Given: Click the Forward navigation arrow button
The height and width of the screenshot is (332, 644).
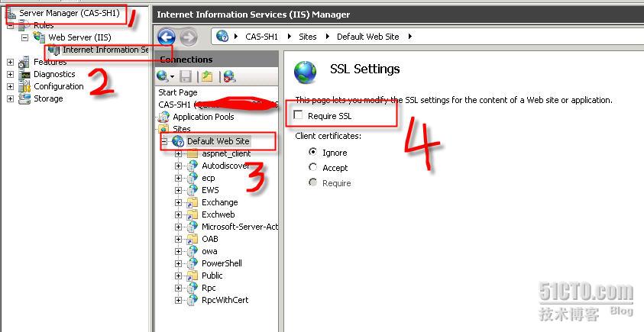Looking at the screenshot, I should click(x=189, y=37).
